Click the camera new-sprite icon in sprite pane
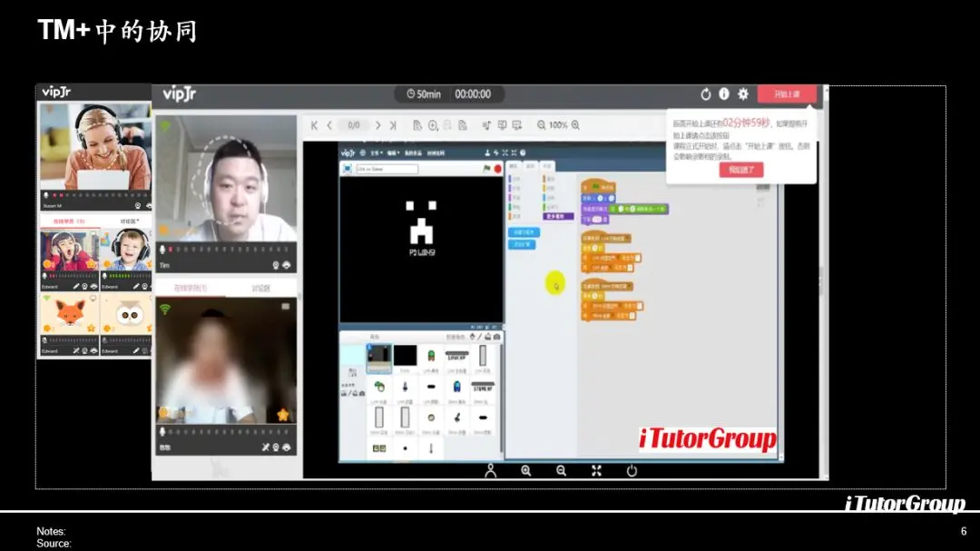980x551 pixels. 497,337
